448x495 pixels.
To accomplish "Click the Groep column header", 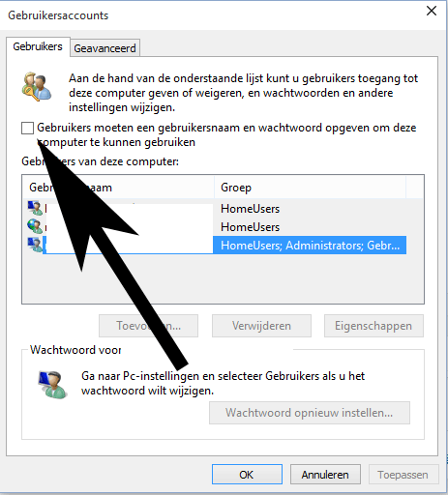I will tap(310, 188).
